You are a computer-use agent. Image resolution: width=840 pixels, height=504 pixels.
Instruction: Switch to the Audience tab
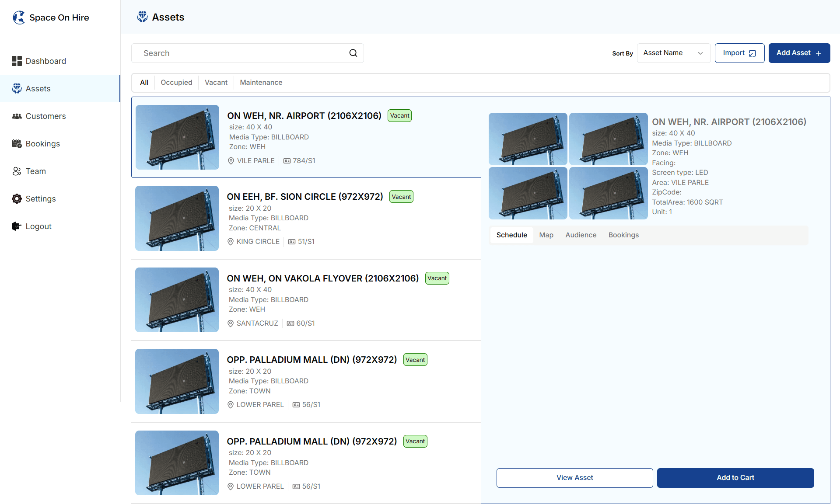[581, 235]
